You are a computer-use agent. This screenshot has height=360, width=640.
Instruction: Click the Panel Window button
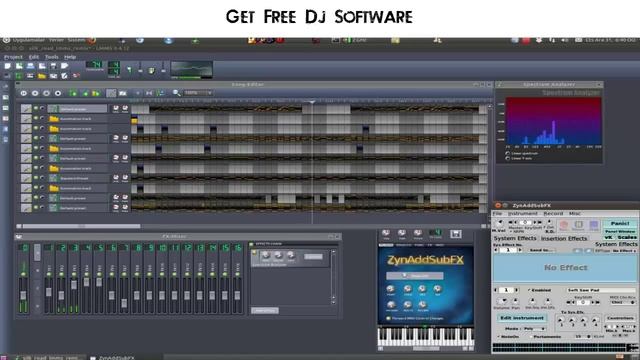click(x=620, y=231)
